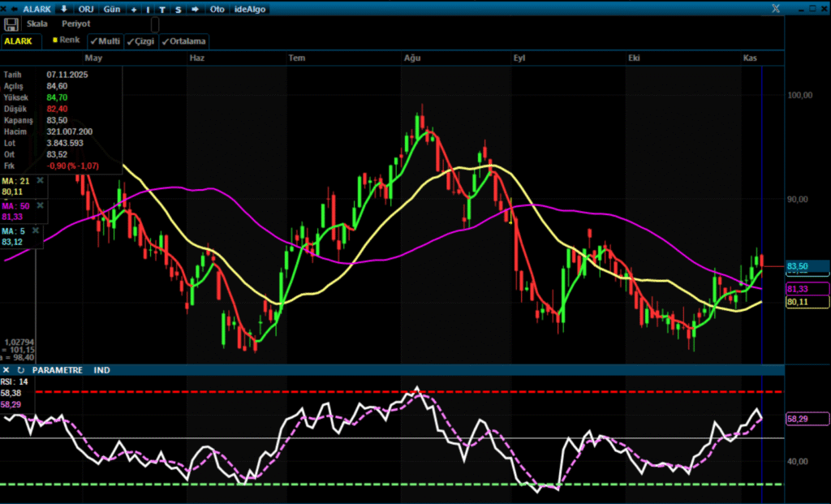Remove the MA 50 indicator with its X
Viewport: 831px width, 504px height.
pos(41,205)
